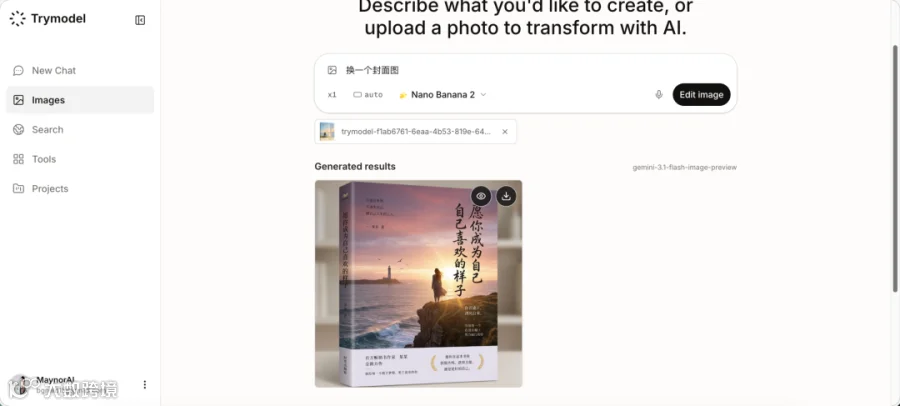Image resolution: width=900 pixels, height=406 pixels.
Task: Click the Trymodel logo icon
Action: coord(18,19)
